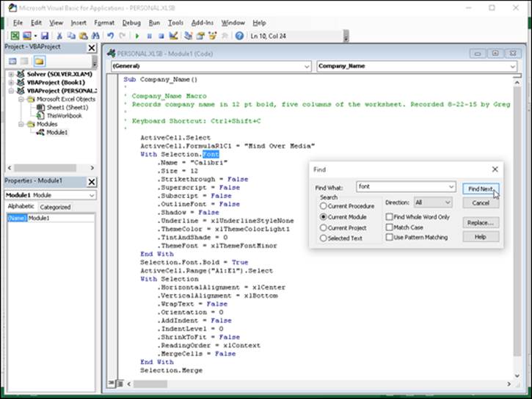Select the Selected Text radio button

pyautogui.click(x=323, y=238)
